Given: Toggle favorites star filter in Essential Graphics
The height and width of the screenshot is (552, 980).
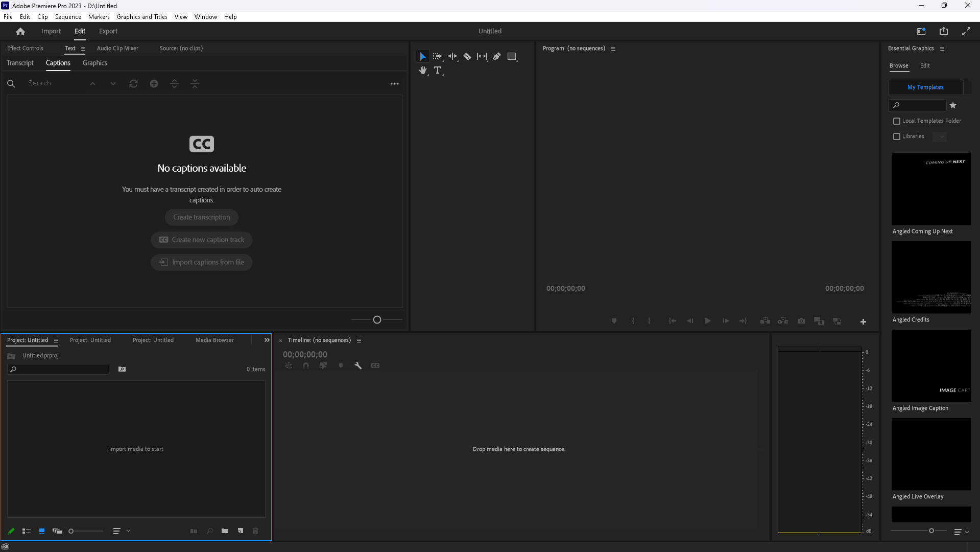Looking at the screenshot, I should [x=953, y=105].
